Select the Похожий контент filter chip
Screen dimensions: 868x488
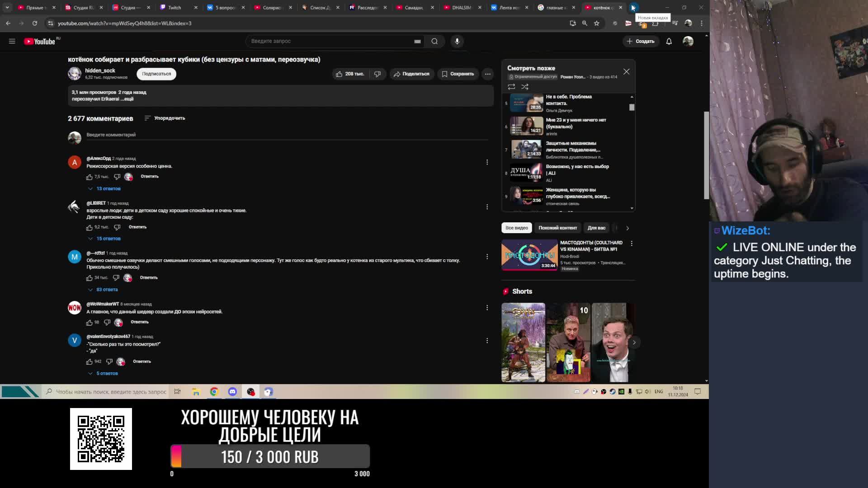[557, 228]
